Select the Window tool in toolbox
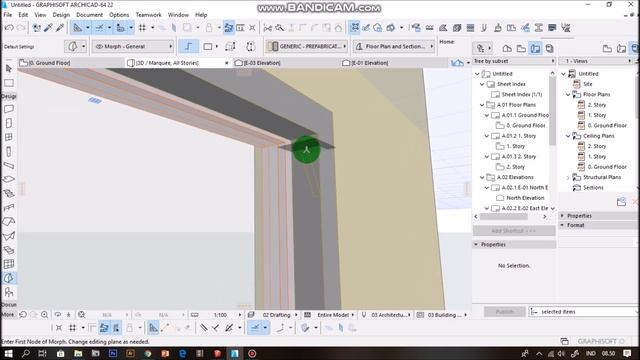 pos(9,137)
